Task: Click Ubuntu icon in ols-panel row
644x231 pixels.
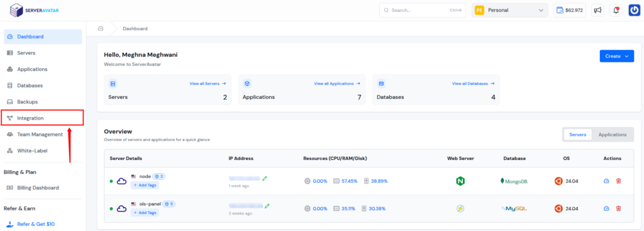Action: [558, 208]
